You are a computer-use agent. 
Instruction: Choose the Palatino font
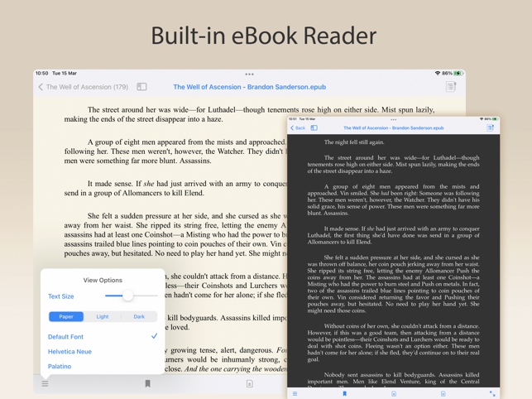click(60, 367)
